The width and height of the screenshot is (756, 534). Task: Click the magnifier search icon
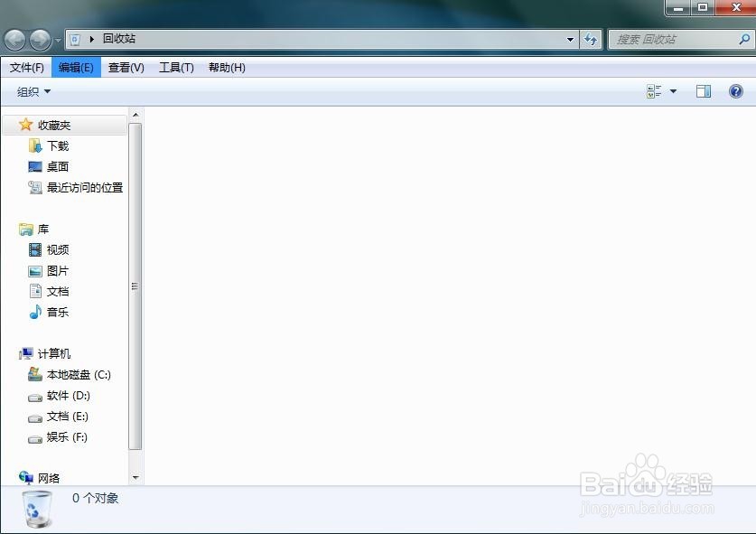(744, 40)
